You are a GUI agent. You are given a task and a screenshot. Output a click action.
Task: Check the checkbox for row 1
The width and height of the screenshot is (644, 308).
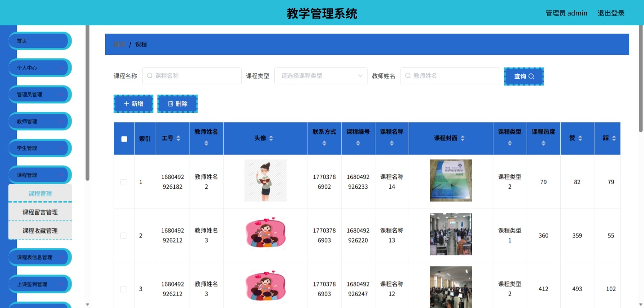pyautogui.click(x=123, y=182)
